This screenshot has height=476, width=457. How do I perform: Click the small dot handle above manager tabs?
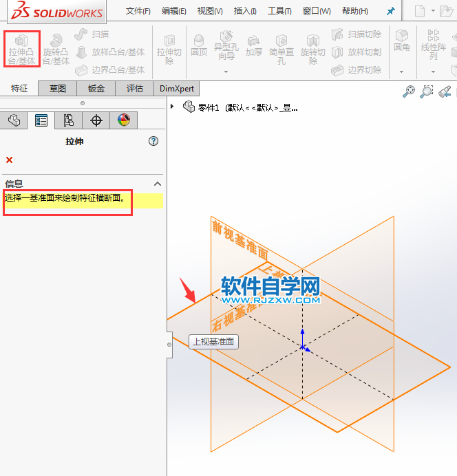click(83, 103)
